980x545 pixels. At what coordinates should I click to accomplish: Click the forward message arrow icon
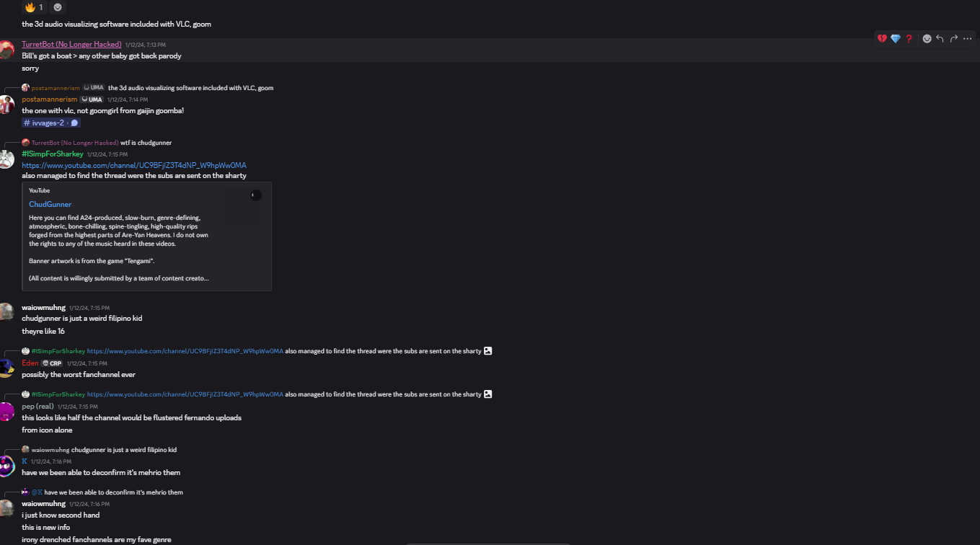953,39
